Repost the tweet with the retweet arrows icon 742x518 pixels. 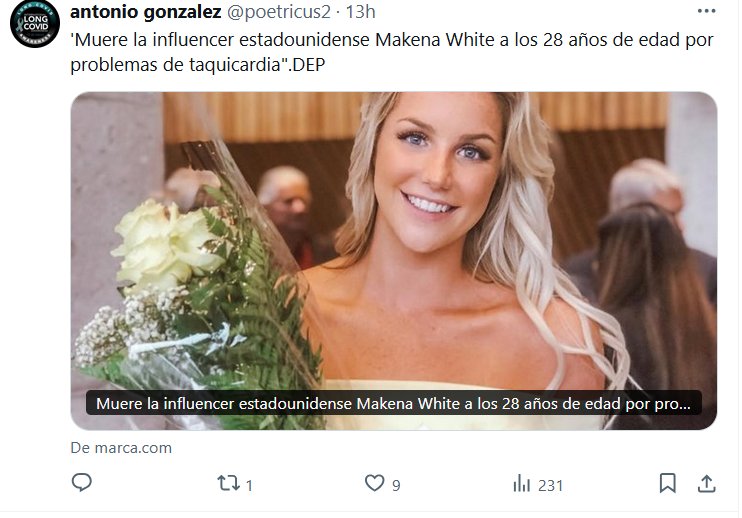click(x=228, y=483)
